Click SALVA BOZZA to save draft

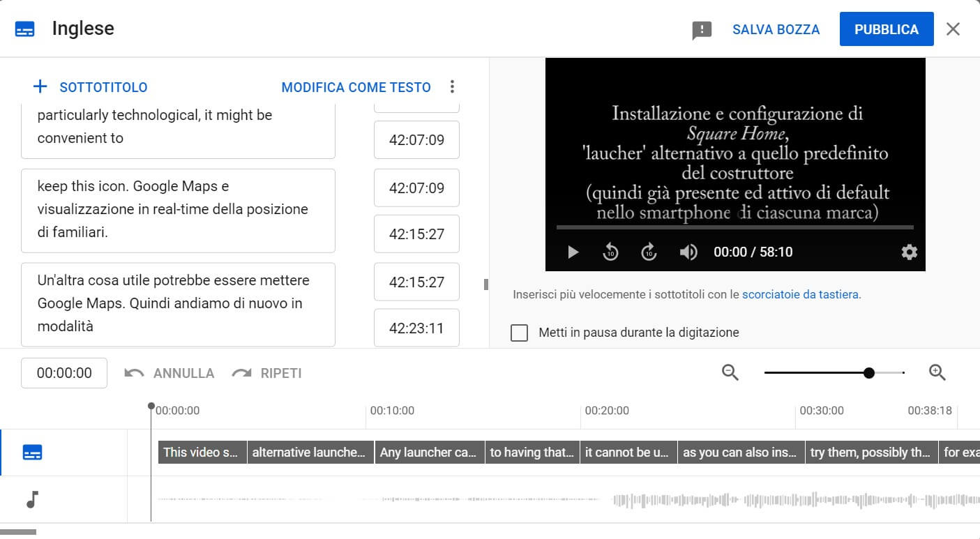pos(776,29)
